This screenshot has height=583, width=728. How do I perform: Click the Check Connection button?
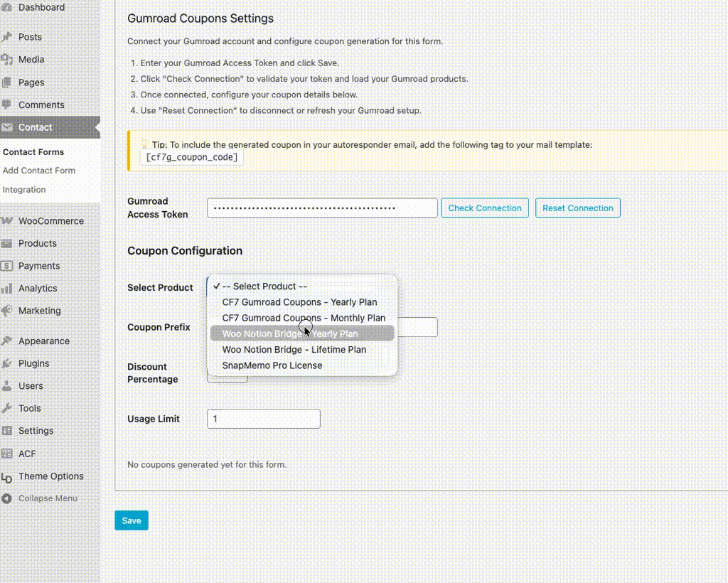coord(485,208)
